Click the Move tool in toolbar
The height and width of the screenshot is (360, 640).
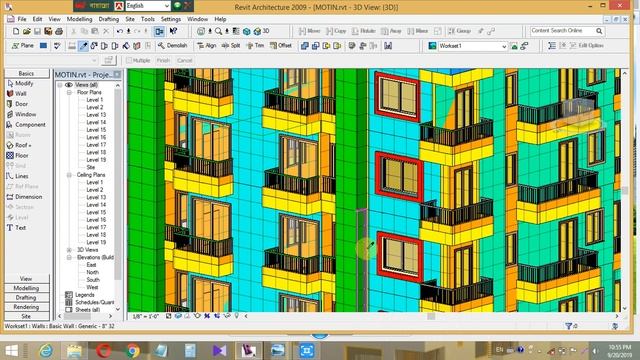coord(309,31)
